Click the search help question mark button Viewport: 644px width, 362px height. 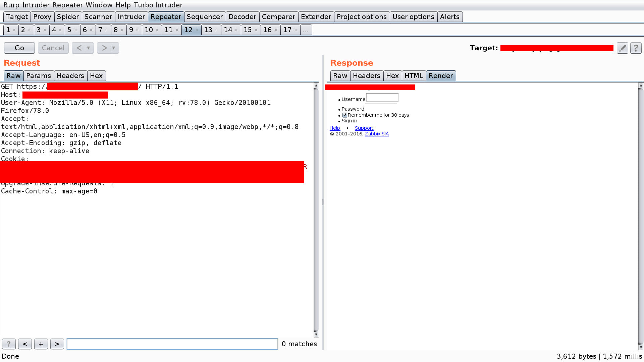pos(9,344)
